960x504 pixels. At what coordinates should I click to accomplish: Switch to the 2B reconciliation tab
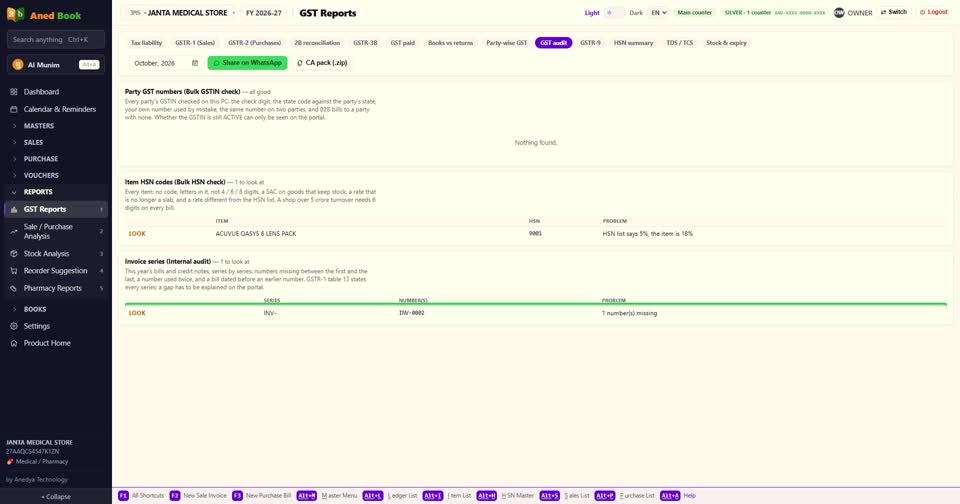[317, 43]
